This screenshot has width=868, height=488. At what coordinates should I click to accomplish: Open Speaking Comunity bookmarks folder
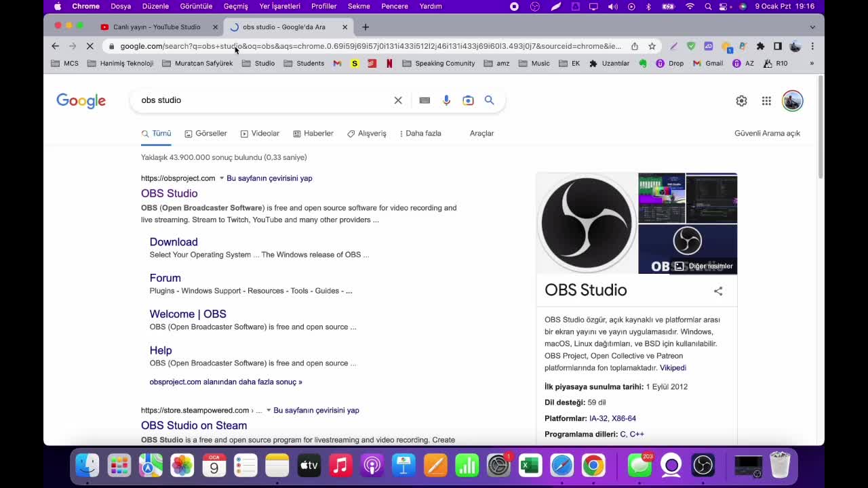coord(439,64)
